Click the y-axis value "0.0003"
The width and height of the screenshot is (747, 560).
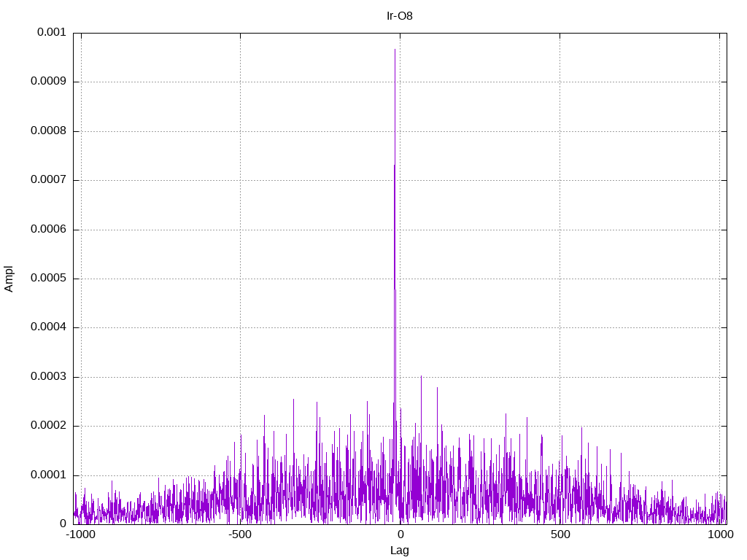pos(49,377)
